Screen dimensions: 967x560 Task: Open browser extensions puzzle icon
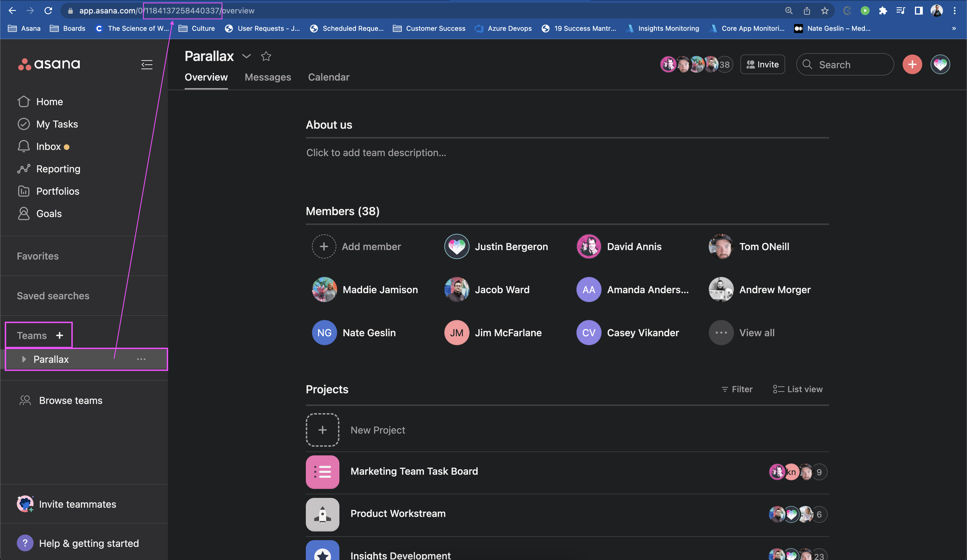click(x=882, y=11)
